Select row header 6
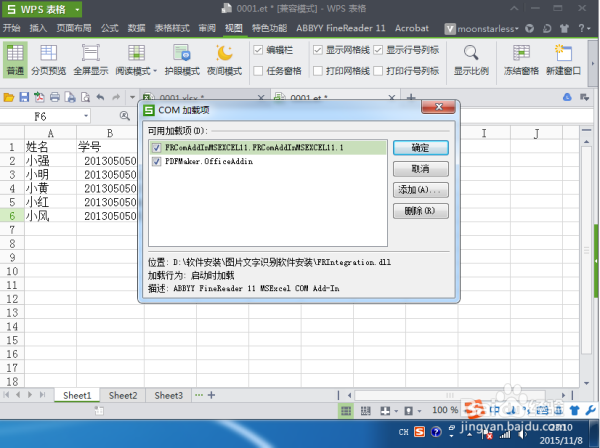This screenshot has height=448, width=600. click(x=12, y=216)
